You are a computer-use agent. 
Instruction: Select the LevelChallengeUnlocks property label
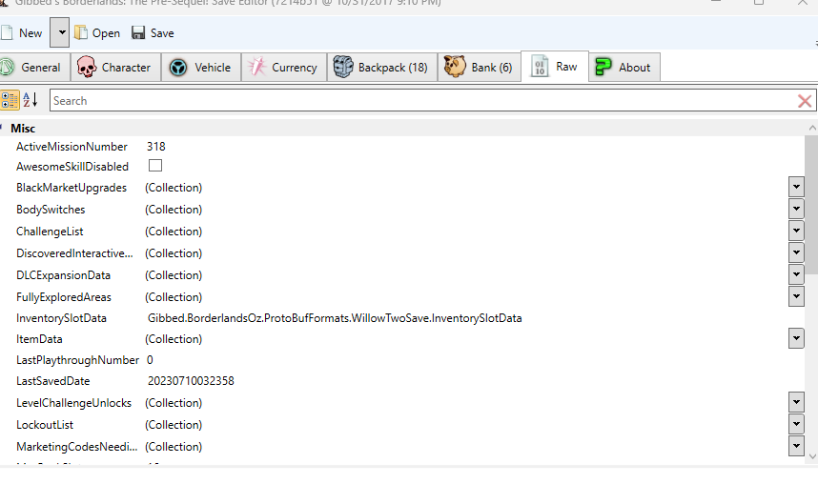tap(73, 403)
